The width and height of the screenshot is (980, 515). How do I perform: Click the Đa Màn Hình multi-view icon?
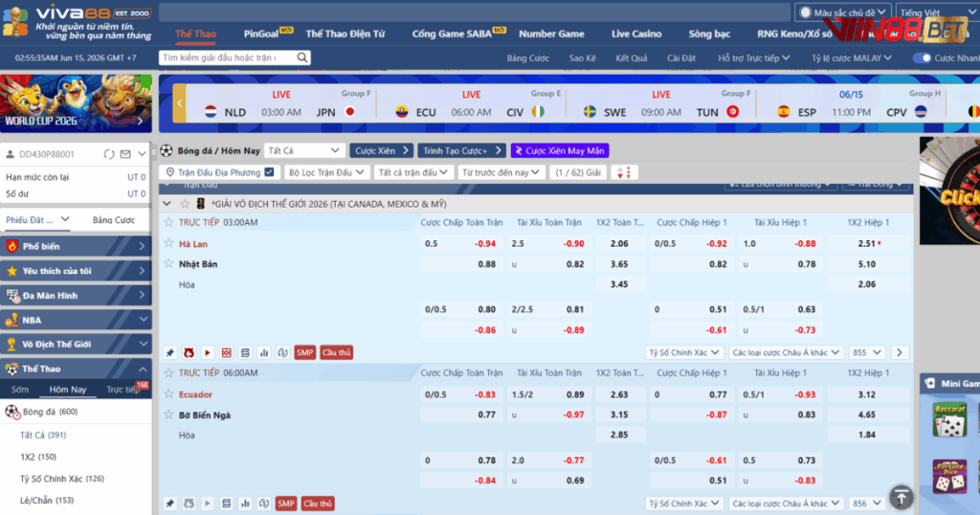click(11, 296)
